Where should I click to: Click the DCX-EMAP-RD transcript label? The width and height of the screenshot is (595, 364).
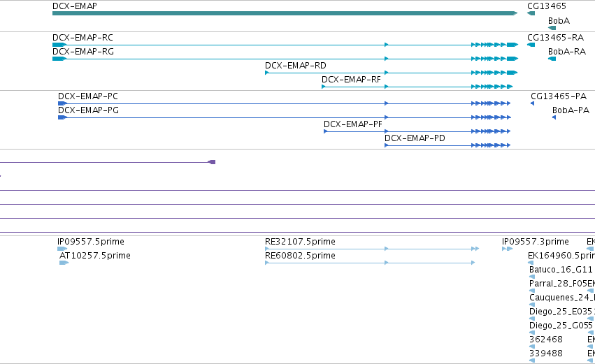296,66
